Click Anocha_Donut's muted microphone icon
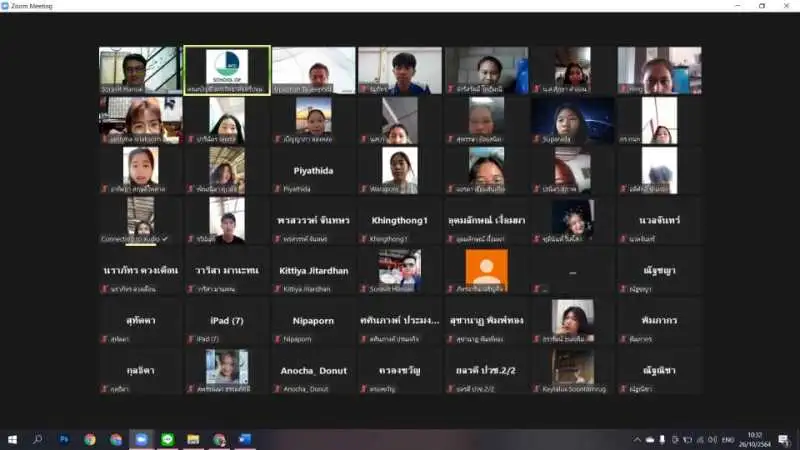Viewport: 800px width, 450px height. tap(277, 389)
